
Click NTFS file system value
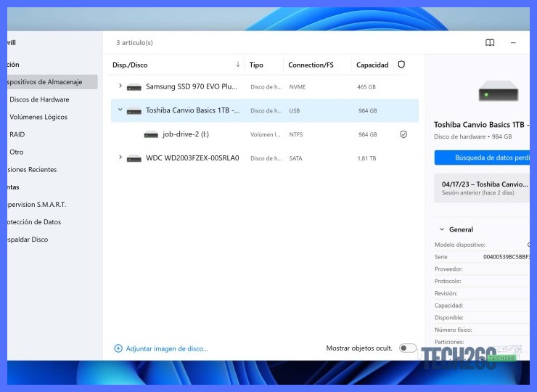click(296, 134)
